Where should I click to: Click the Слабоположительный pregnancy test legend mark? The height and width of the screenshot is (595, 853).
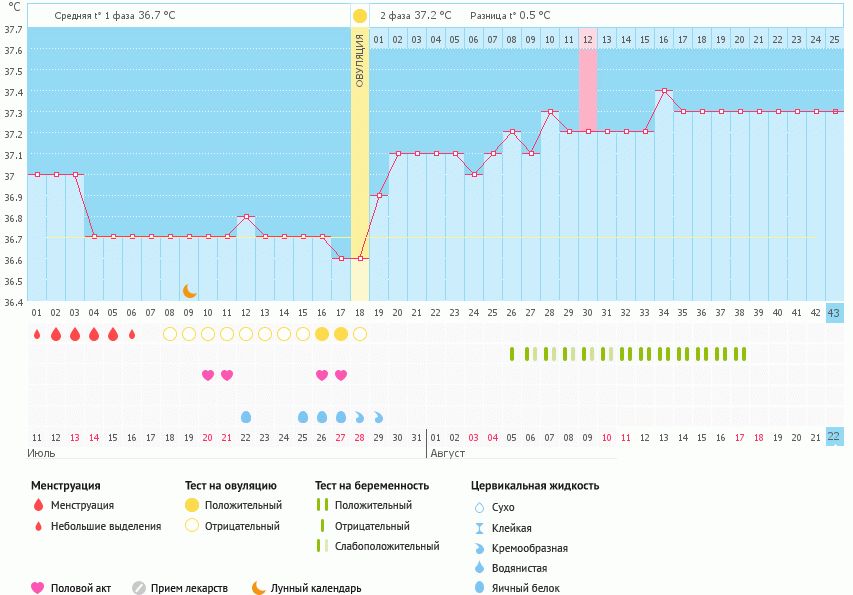[323, 546]
